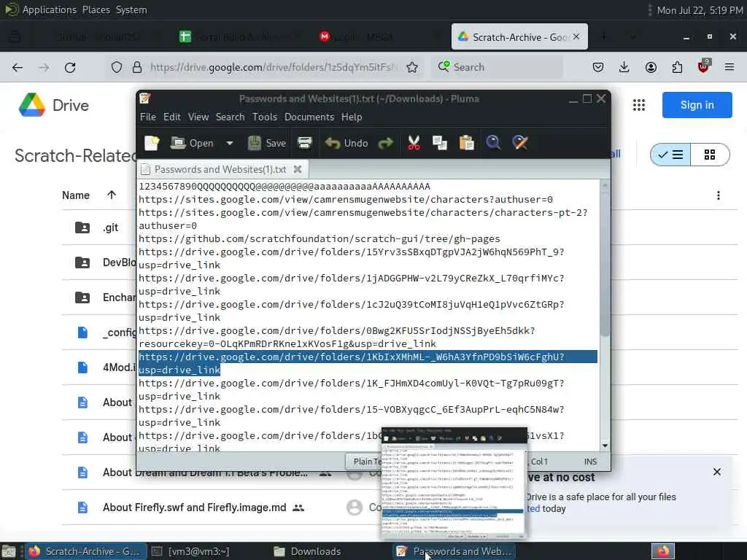Viewport: 747px width, 560px height.
Task: Click the site padlock icon
Action: 137,67
